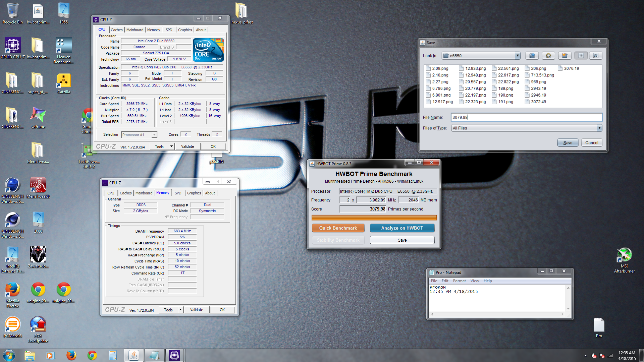Open SPD tab in lower CPU-Z window
Image resolution: width=644 pixels, height=362 pixels.
[x=178, y=193]
